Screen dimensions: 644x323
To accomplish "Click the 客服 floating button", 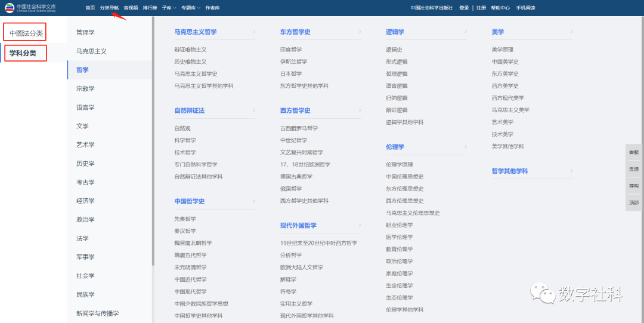I will click(x=633, y=152).
